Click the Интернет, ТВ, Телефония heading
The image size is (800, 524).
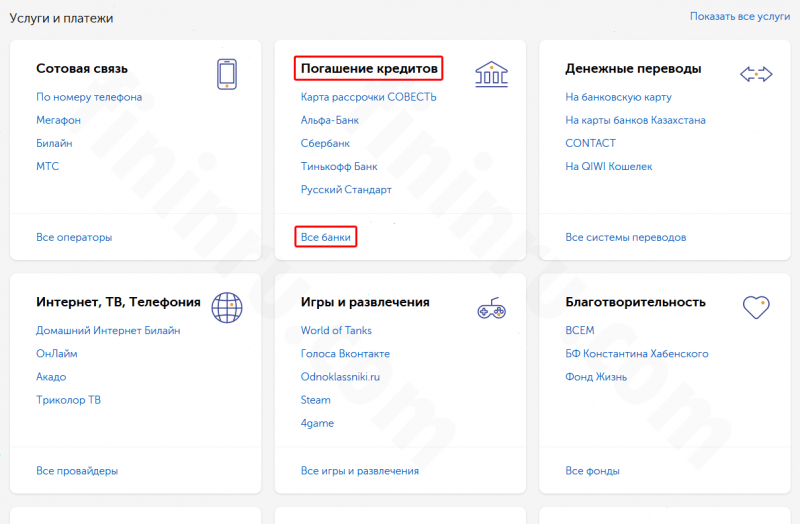118,302
